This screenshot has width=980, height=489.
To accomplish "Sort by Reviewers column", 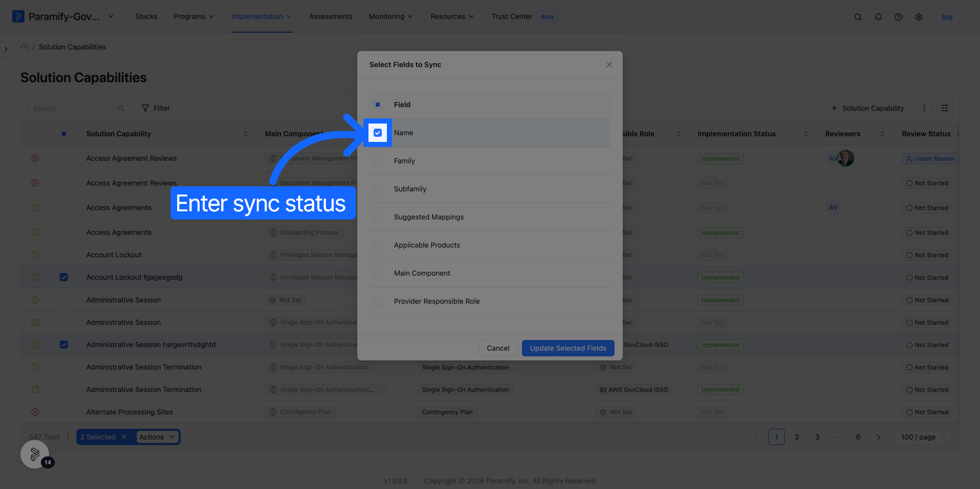I will [883, 134].
